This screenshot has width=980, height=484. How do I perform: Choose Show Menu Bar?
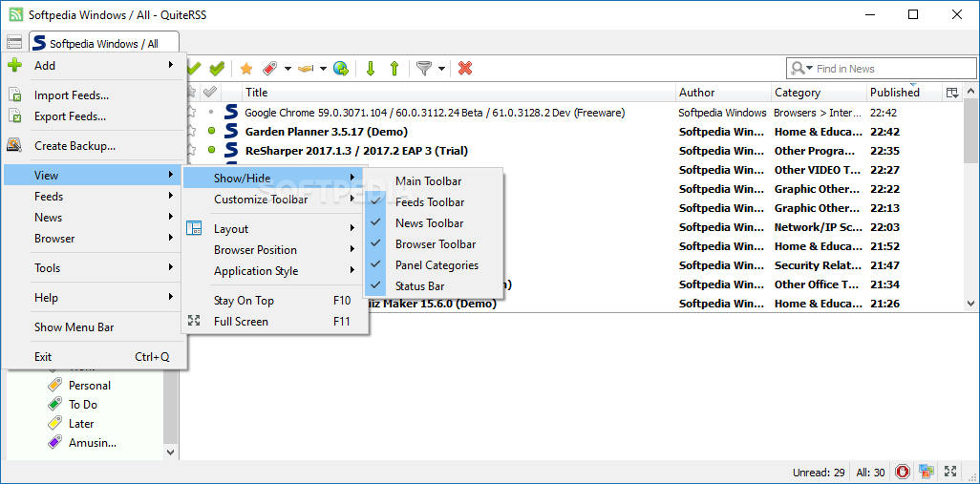pos(95,327)
